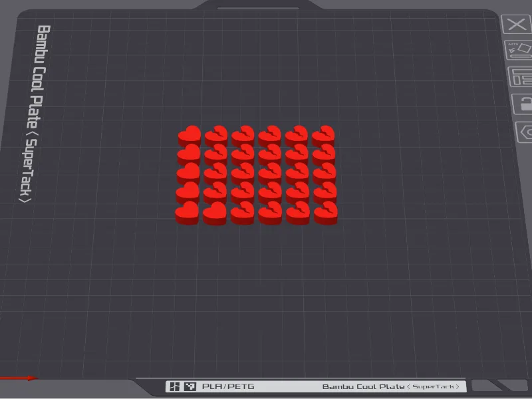Click the plate handle notch at top
Viewport: 532px width, 399px height.
[x=258, y=6]
